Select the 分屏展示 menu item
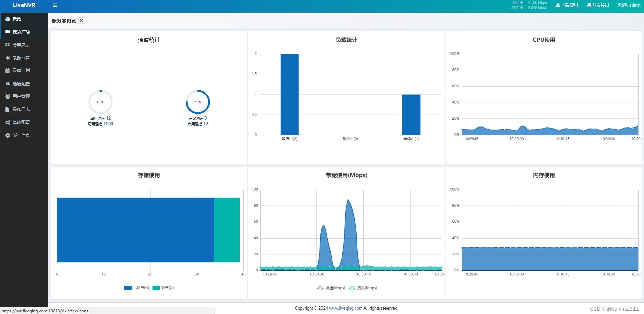 (24, 45)
